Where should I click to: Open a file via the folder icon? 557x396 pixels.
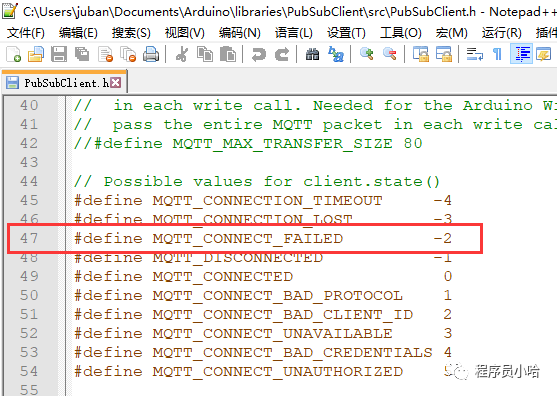pyautogui.click(x=36, y=54)
